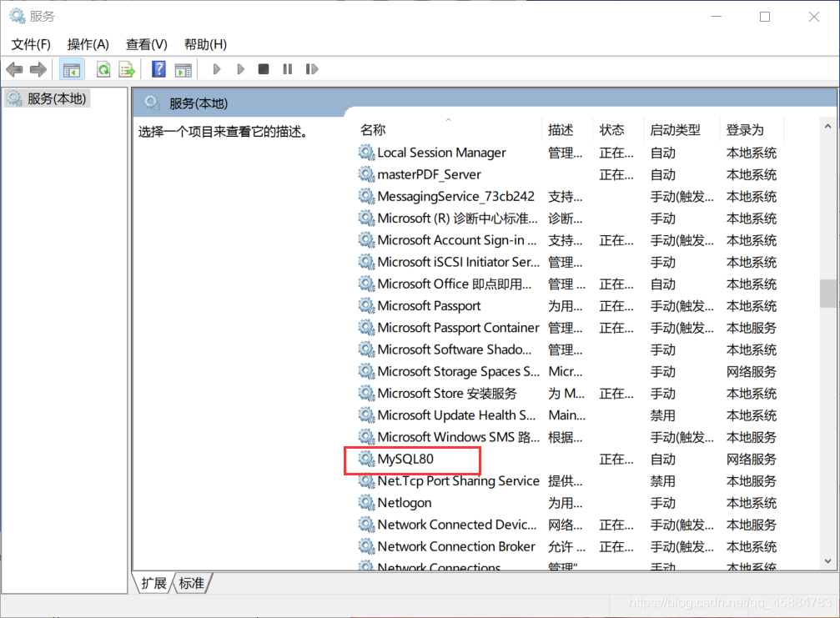Click the Services title bar gear icon
840x618 pixels.
(x=18, y=16)
